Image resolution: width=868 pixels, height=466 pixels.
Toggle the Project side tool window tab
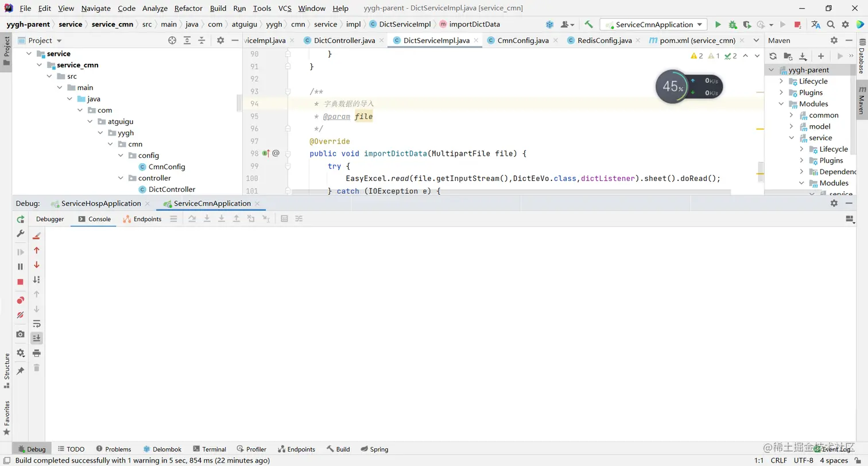(x=6, y=51)
